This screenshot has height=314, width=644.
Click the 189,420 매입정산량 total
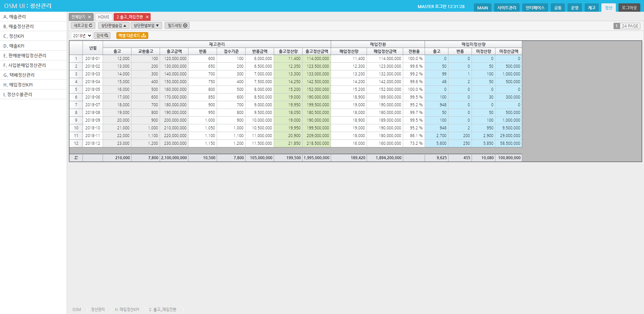[x=349, y=158]
